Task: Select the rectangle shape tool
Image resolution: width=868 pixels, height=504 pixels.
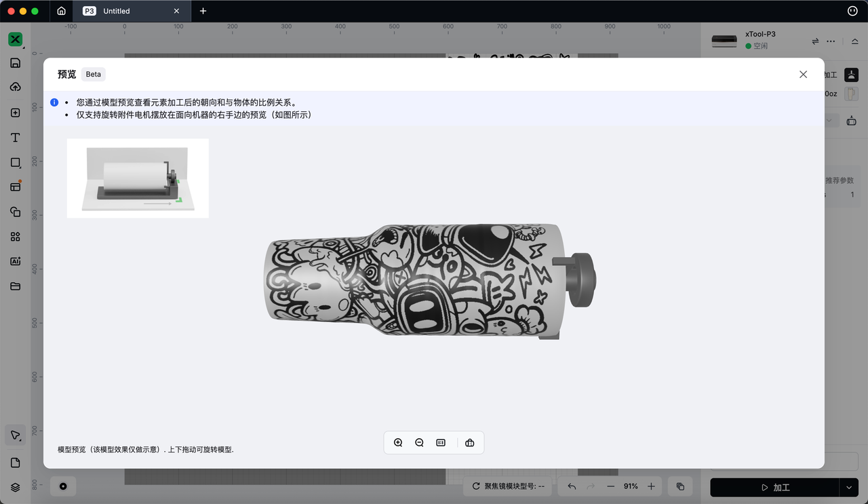Action: pyautogui.click(x=15, y=163)
